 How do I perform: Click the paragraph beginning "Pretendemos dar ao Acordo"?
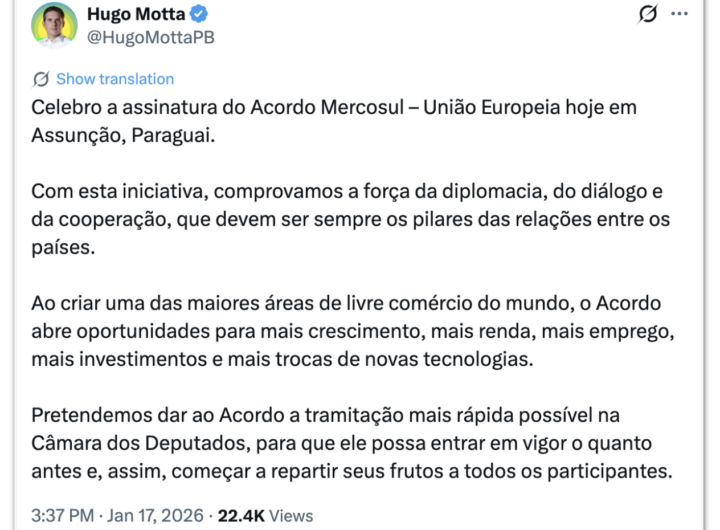(x=350, y=441)
